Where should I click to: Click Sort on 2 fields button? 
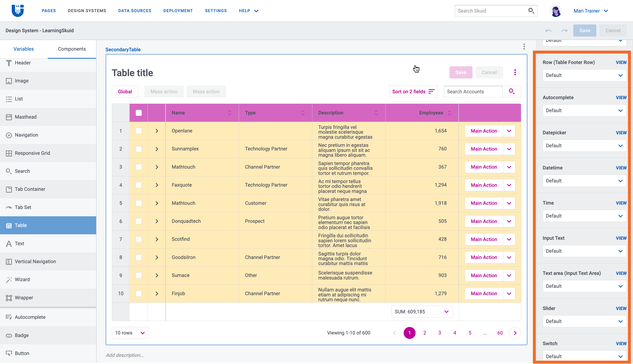click(413, 91)
